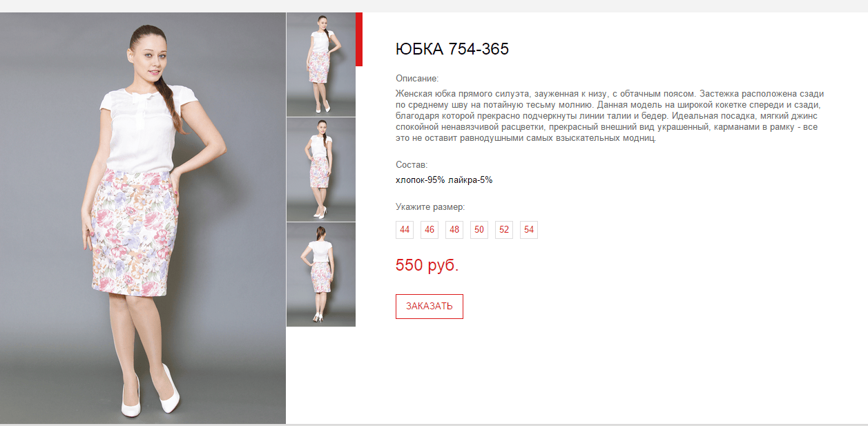The height and width of the screenshot is (426, 868).
Task: Click the Описание label
Action: [x=417, y=79]
